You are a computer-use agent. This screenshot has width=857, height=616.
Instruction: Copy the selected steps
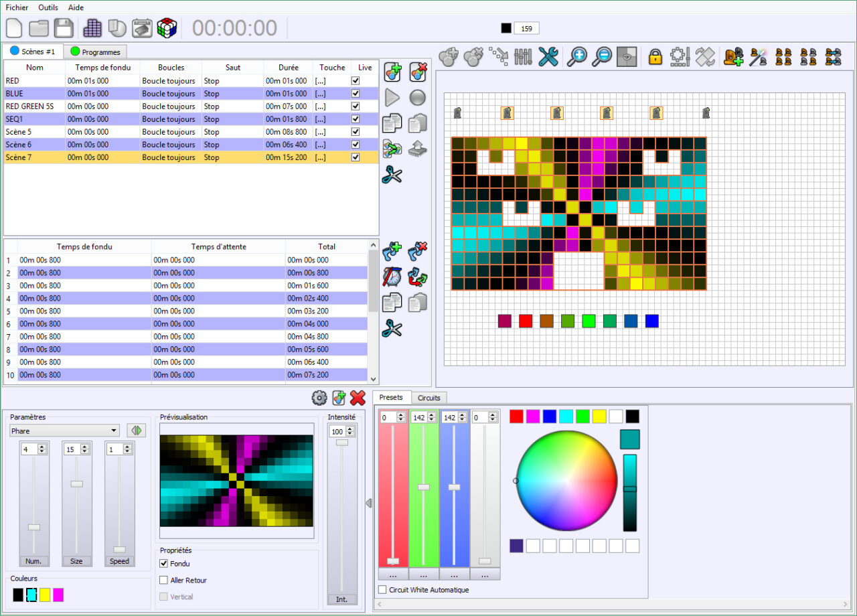[x=392, y=303]
